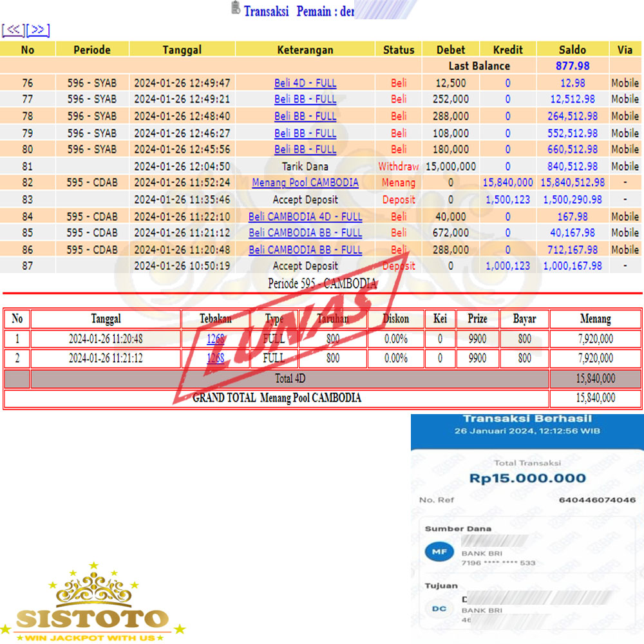644x644 pixels.
Task: Open Beli BB - FULL link in row 78
Action: pyautogui.click(x=305, y=117)
